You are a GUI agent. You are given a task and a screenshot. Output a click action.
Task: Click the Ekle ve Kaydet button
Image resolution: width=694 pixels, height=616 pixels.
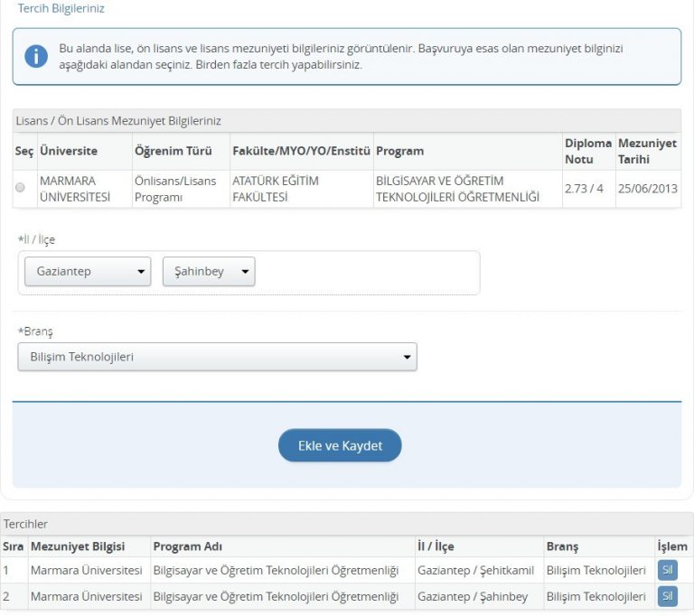[x=340, y=445]
